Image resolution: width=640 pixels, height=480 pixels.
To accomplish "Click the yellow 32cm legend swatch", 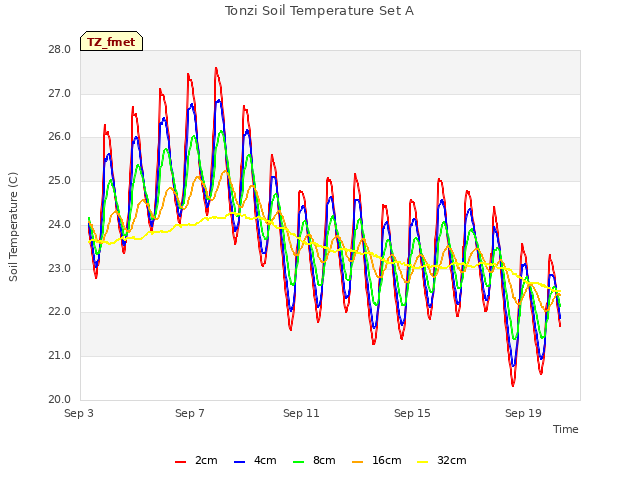I will pos(423,462).
